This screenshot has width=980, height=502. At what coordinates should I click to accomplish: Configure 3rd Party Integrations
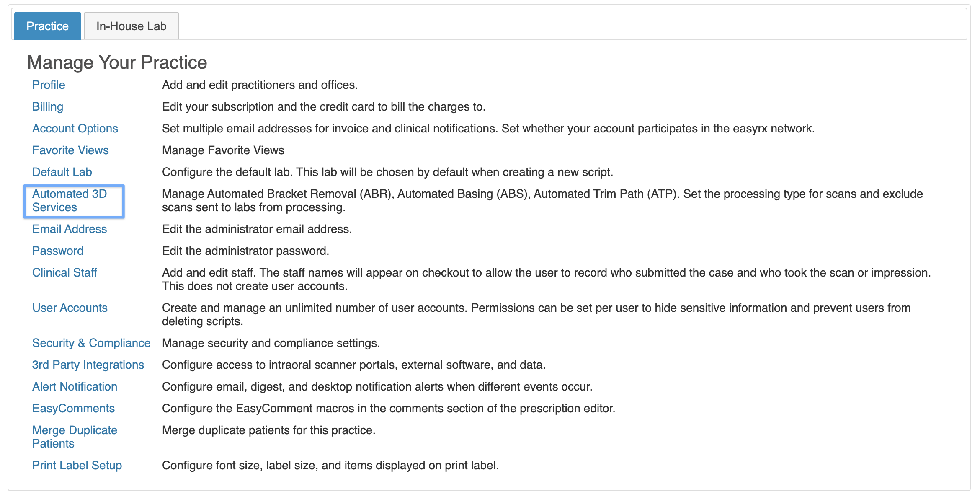click(x=88, y=365)
